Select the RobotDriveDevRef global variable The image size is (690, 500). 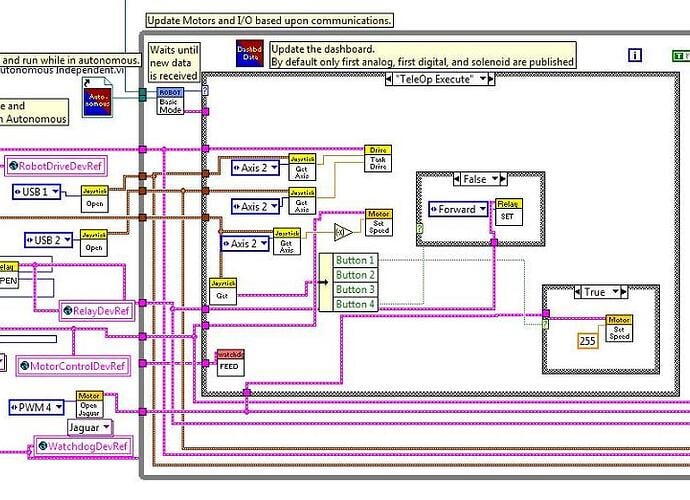(55, 166)
